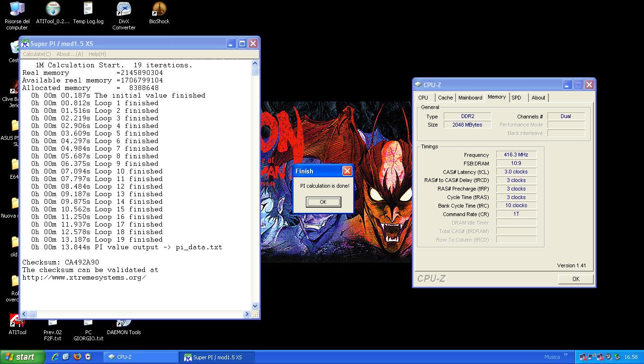Click Super PI vertical scrollbar down arrow

click(255, 306)
